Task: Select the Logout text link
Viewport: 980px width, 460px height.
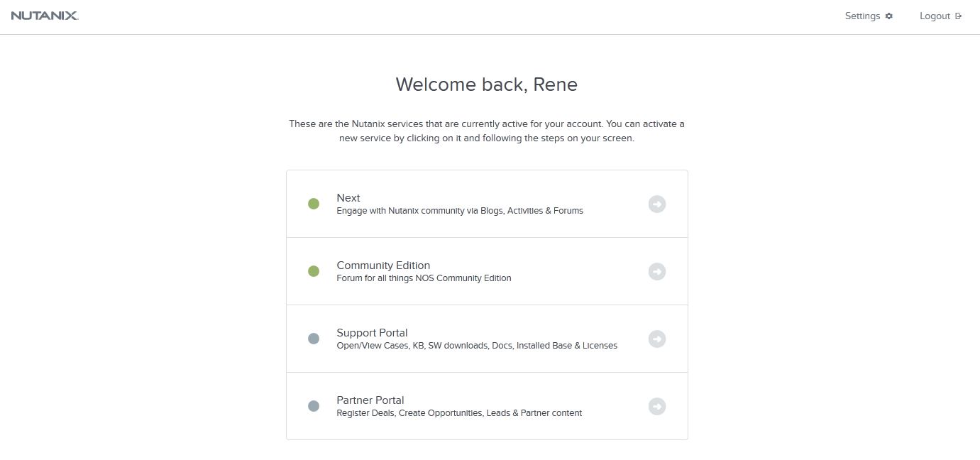Action: pos(935,16)
